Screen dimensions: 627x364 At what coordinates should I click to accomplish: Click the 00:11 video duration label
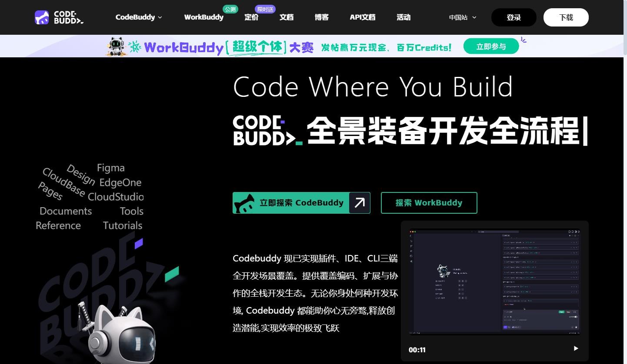[417, 350]
